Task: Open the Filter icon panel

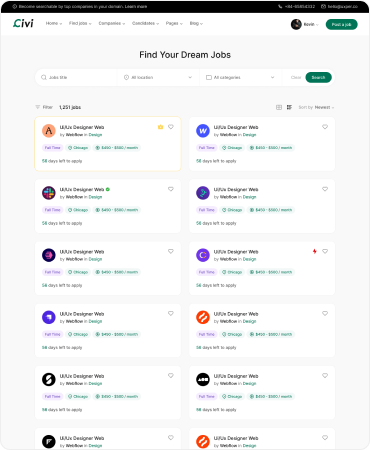Action: [x=38, y=107]
